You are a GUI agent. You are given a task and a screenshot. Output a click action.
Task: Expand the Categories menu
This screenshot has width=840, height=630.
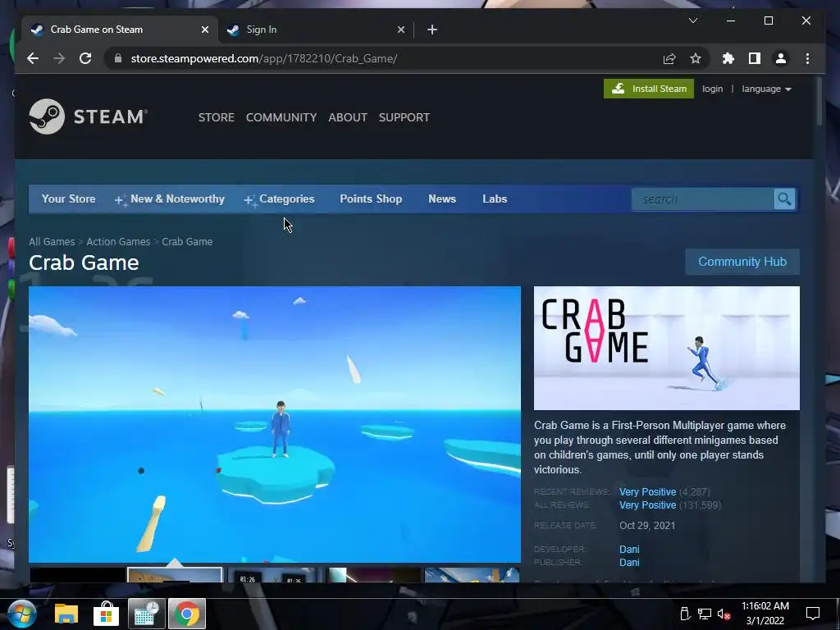pyautogui.click(x=279, y=199)
